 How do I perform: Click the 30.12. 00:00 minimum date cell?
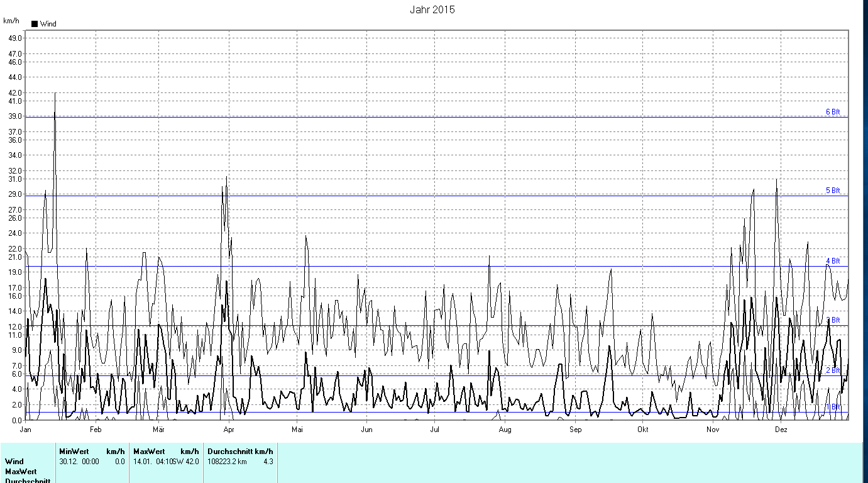[x=79, y=462]
